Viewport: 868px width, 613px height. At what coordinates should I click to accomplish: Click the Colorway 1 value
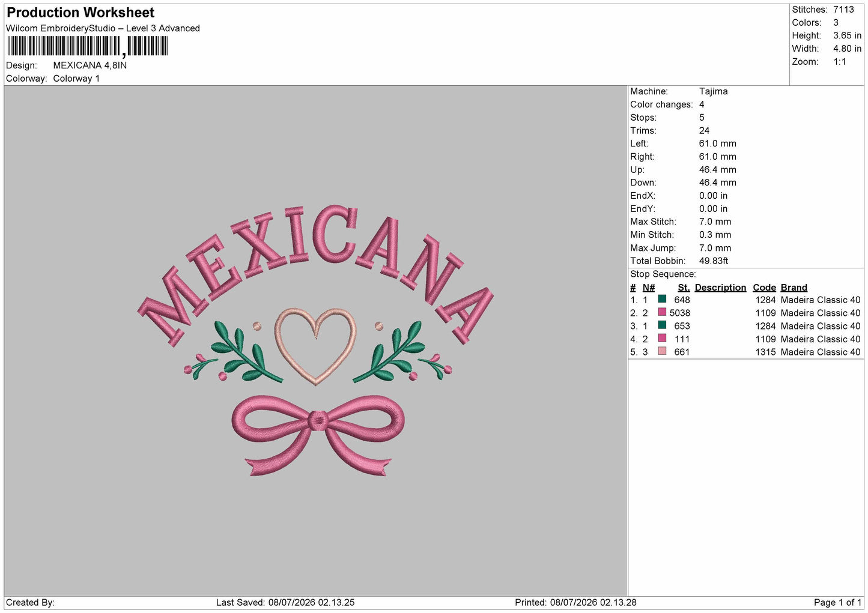pos(76,79)
